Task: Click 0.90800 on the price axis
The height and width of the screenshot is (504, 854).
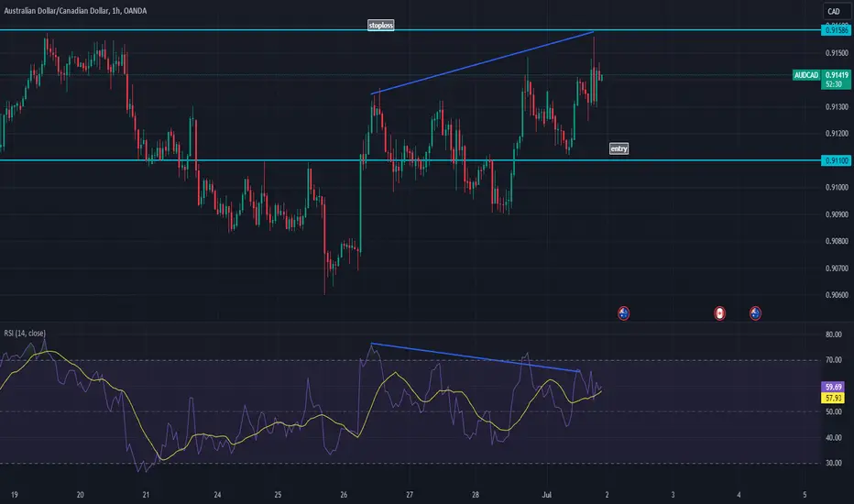Action: [x=837, y=241]
